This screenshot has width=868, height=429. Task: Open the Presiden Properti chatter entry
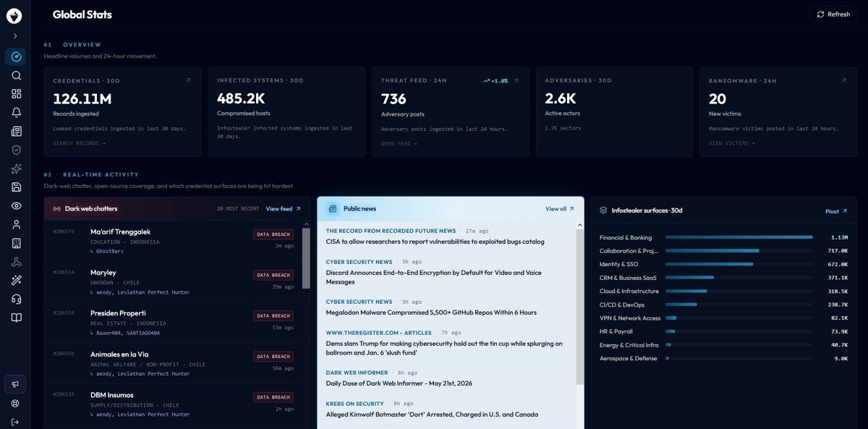(173, 323)
